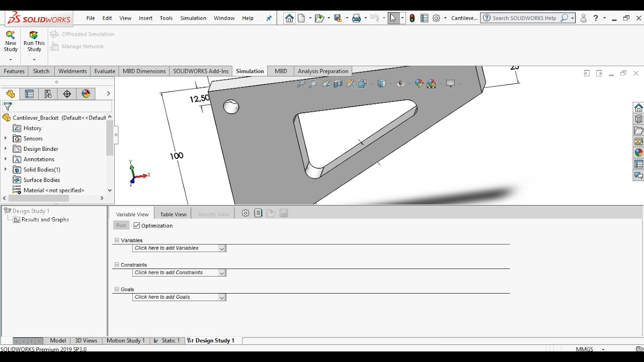
Task: Click the Undo icon
Action: [374, 18]
